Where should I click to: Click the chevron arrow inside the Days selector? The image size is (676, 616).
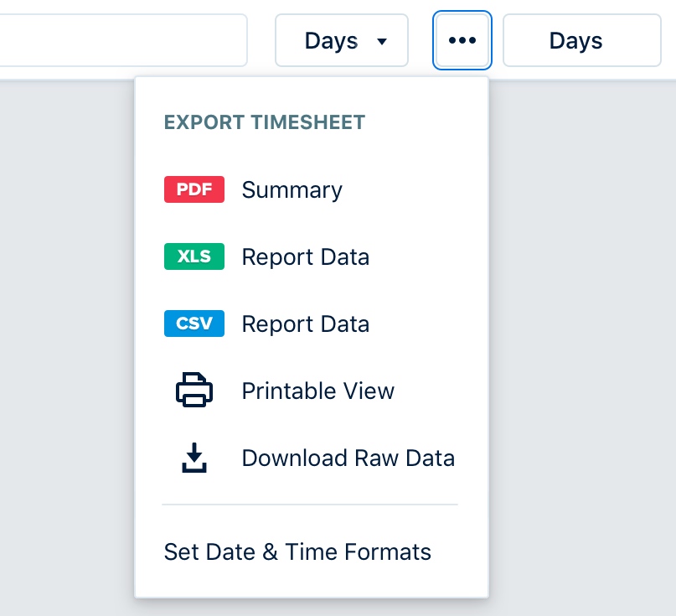[x=384, y=40]
